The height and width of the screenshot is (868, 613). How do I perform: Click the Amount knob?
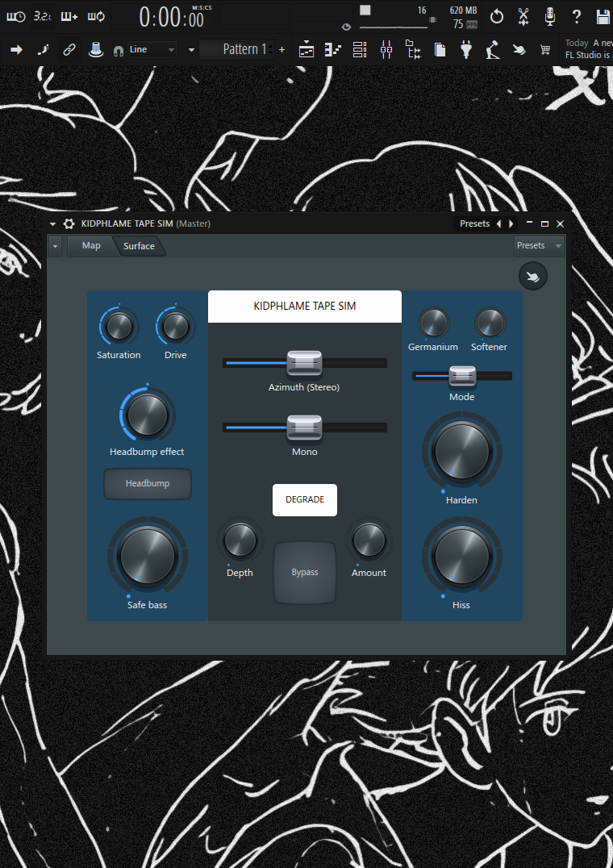tap(369, 540)
